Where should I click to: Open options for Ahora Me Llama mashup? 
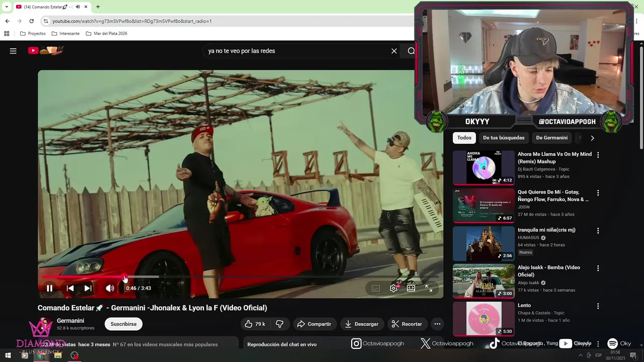[x=598, y=155]
